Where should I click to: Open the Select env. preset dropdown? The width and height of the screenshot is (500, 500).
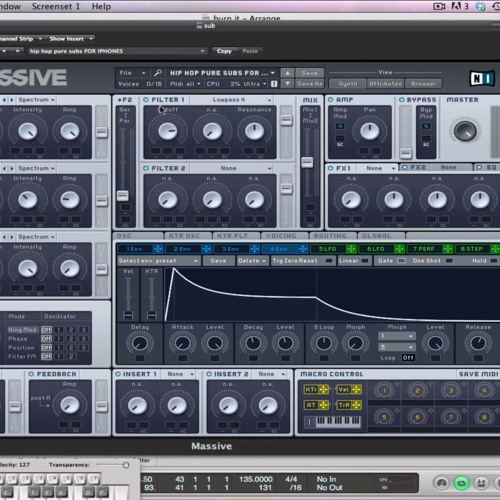(x=159, y=261)
